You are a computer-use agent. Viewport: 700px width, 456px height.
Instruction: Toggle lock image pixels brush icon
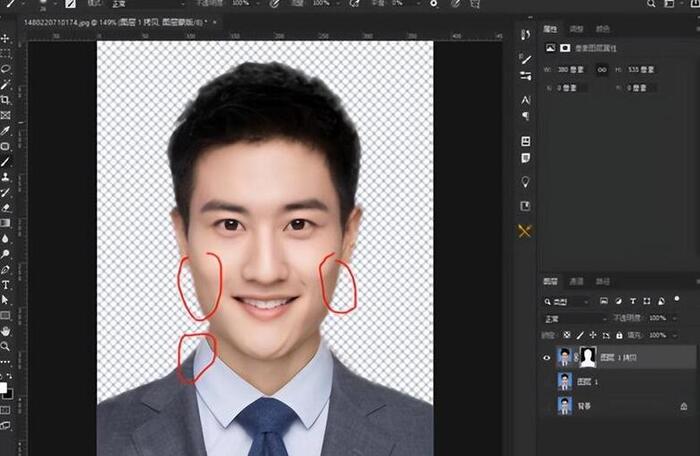tap(580, 335)
